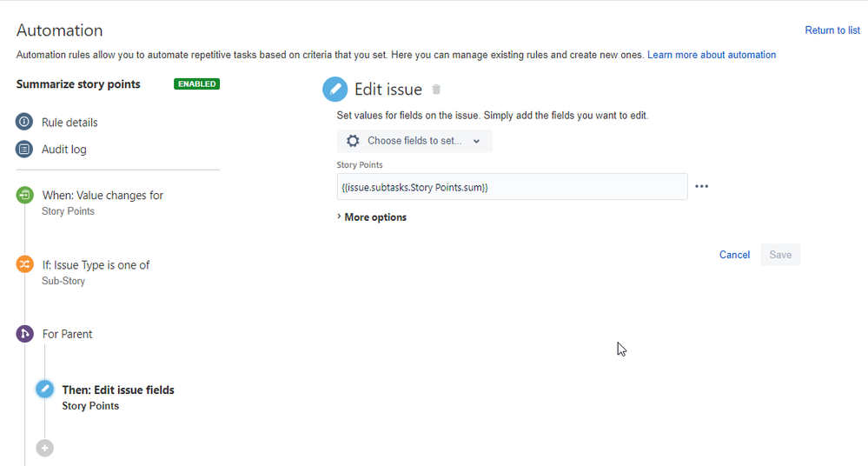Click the Edit issue heading text
The width and height of the screenshot is (868, 466).
pyautogui.click(x=388, y=90)
